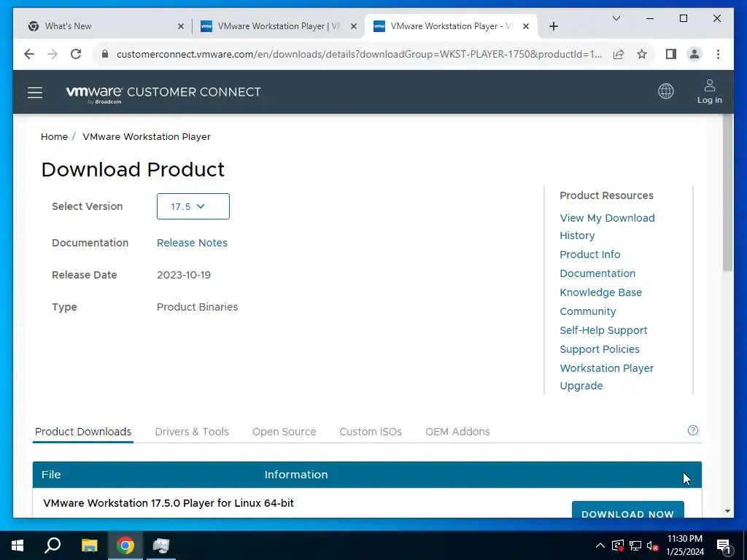This screenshot has width=747, height=560.
Task: Click the DOWNLOAD NOW button
Action: pos(627,510)
